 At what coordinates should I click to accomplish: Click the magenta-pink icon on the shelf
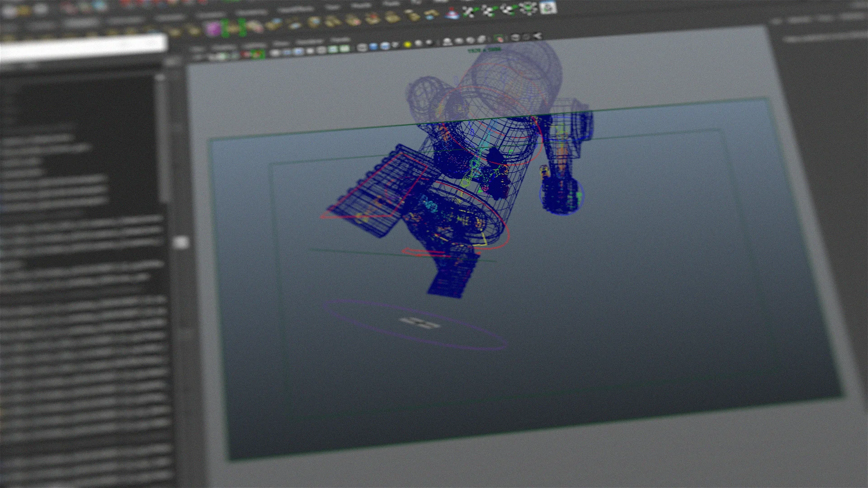coord(213,29)
